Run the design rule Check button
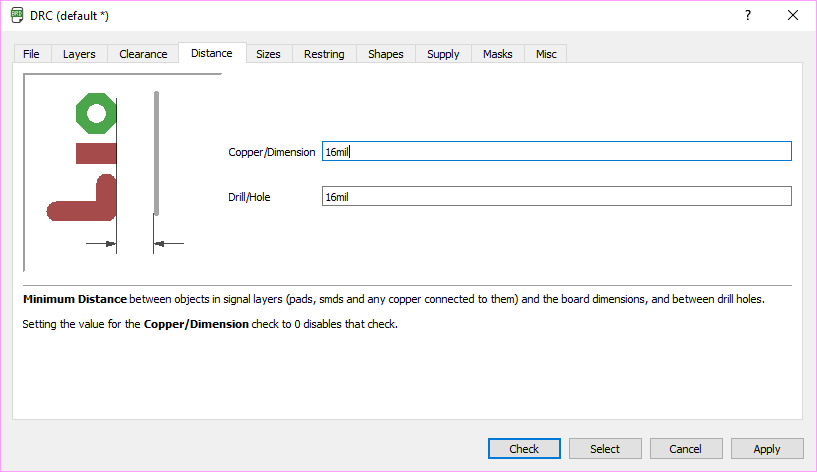This screenshot has width=817, height=472. 524,449
